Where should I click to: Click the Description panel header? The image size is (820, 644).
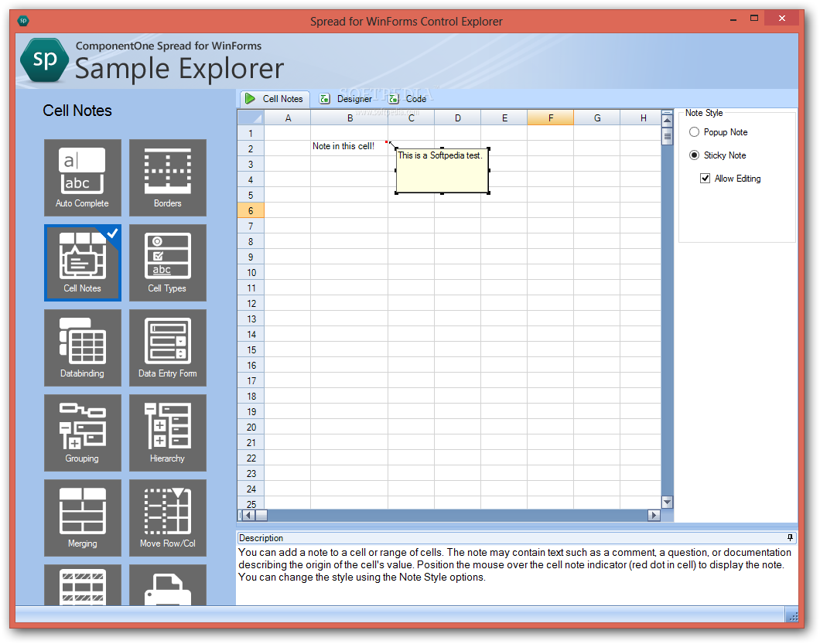pyautogui.click(x=517, y=538)
